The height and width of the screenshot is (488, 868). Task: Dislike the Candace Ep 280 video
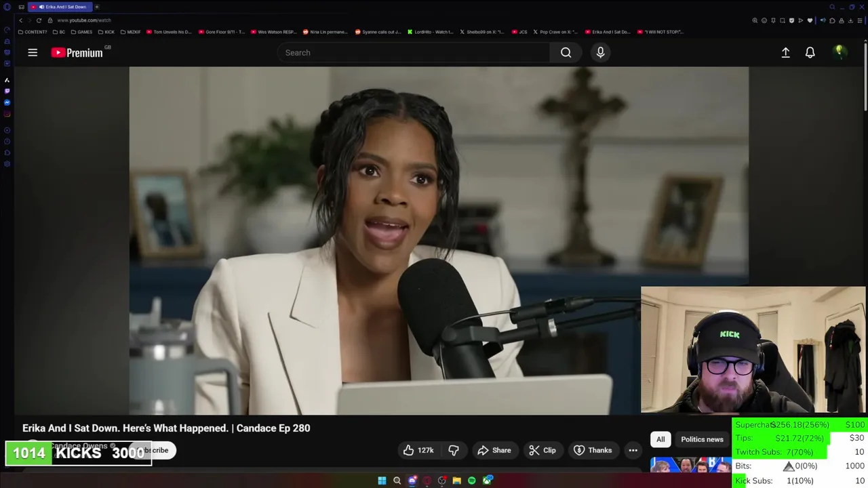pyautogui.click(x=454, y=450)
